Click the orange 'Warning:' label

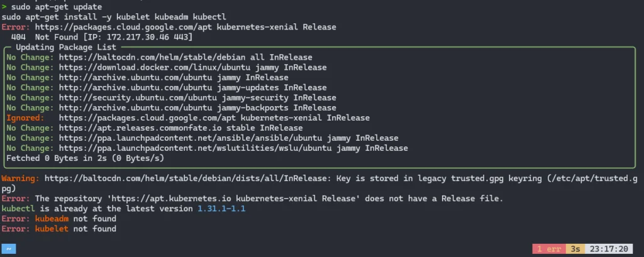(21, 178)
